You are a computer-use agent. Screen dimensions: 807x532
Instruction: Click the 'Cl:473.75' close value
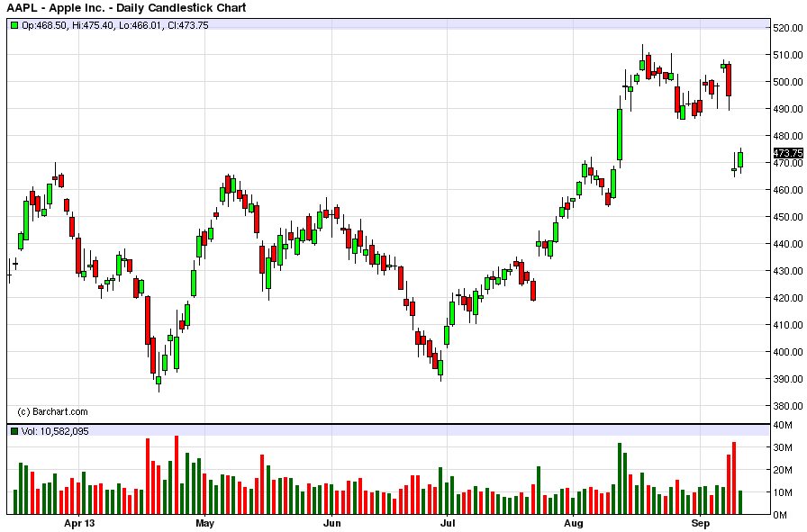pyautogui.click(x=188, y=25)
